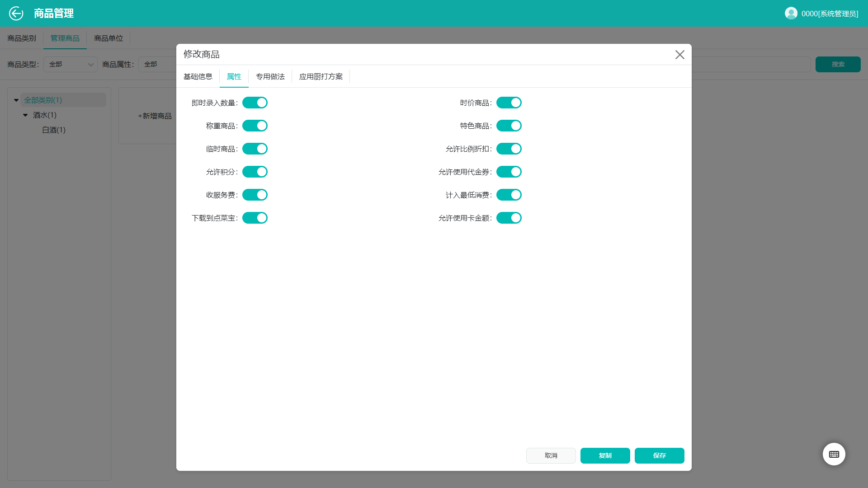Image resolution: width=868 pixels, height=488 pixels.
Task: Switch to the 基础信息 tab
Action: pos(198,76)
